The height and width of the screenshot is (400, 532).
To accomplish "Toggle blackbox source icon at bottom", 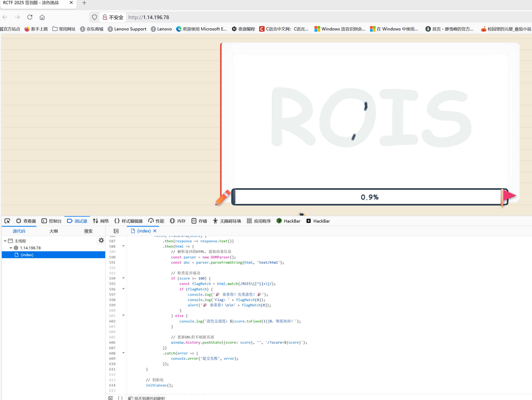I will (x=111, y=398).
